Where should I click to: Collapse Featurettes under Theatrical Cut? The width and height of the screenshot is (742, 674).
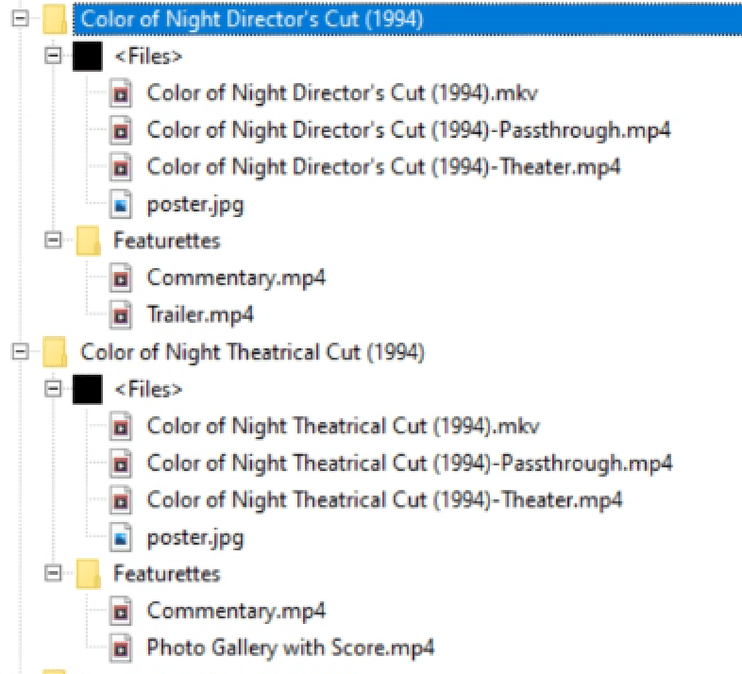pyautogui.click(x=53, y=573)
